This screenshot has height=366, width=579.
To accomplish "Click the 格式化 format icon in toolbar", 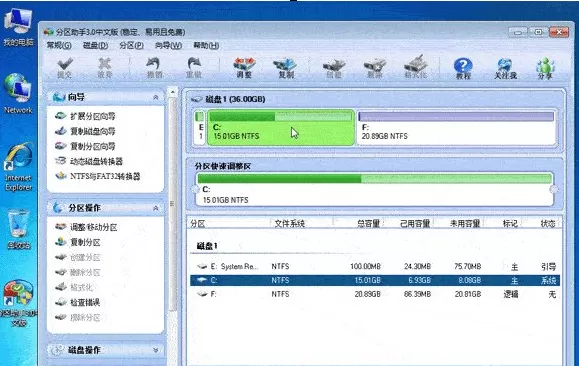I will (x=416, y=67).
